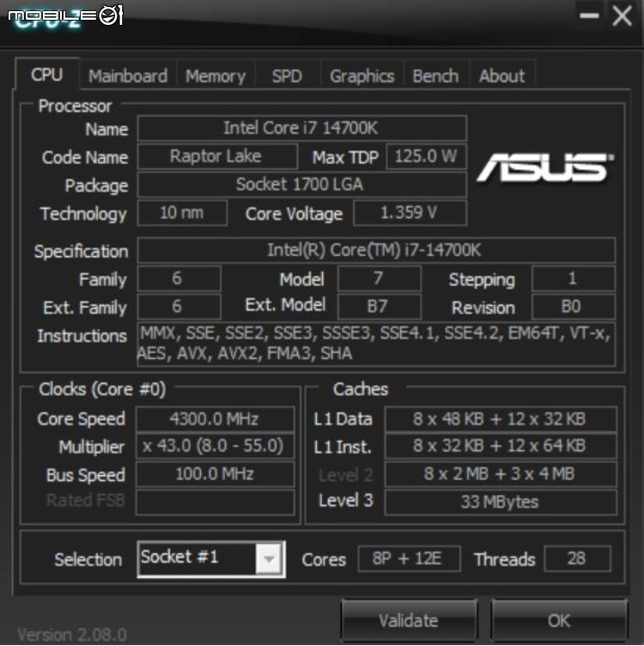Viewport: 644px width, 646px height.
Task: Click the OK button
Action: (x=559, y=620)
